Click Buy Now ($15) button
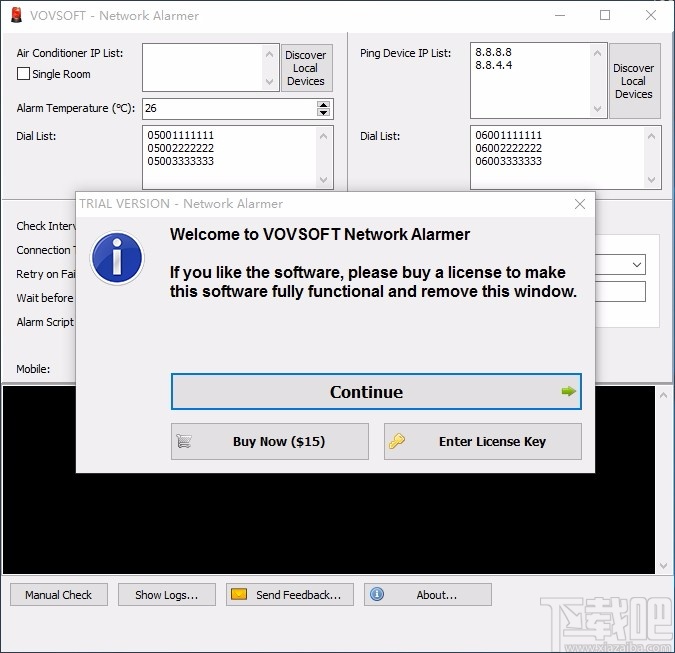675x653 pixels. (270, 441)
